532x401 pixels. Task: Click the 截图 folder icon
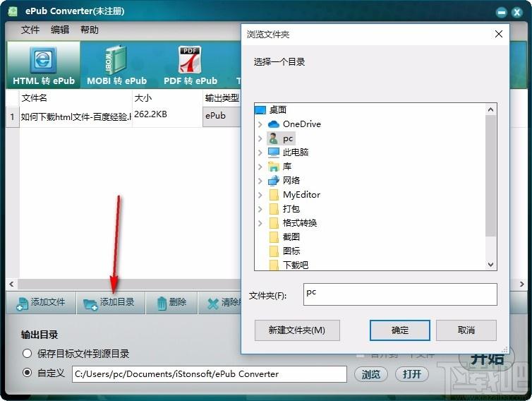274,237
